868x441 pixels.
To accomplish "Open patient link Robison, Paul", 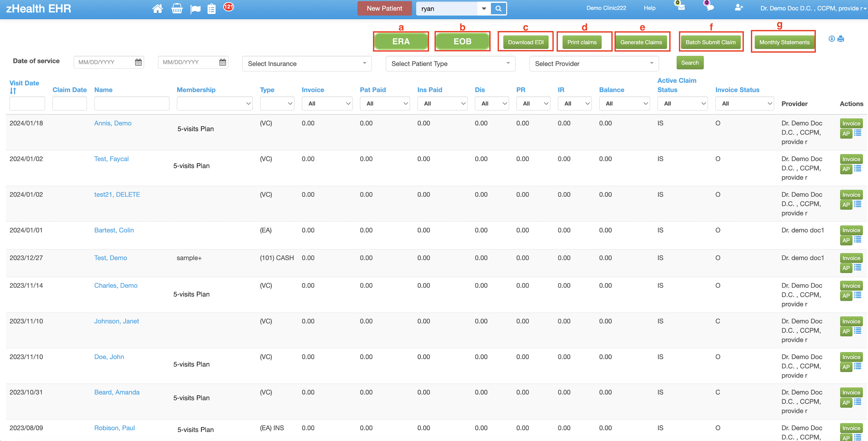I will coord(114,428).
